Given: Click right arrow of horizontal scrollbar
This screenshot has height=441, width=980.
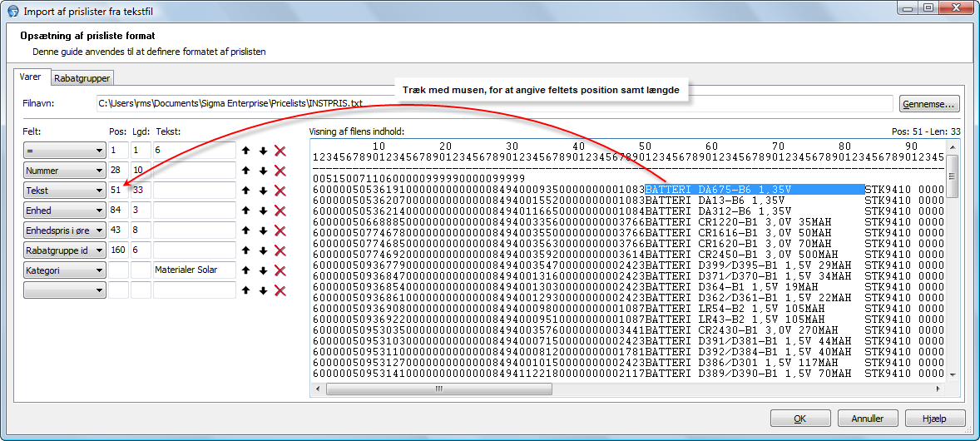Looking at the screenshot, I should pyautogui.click(x=939, y=389).
